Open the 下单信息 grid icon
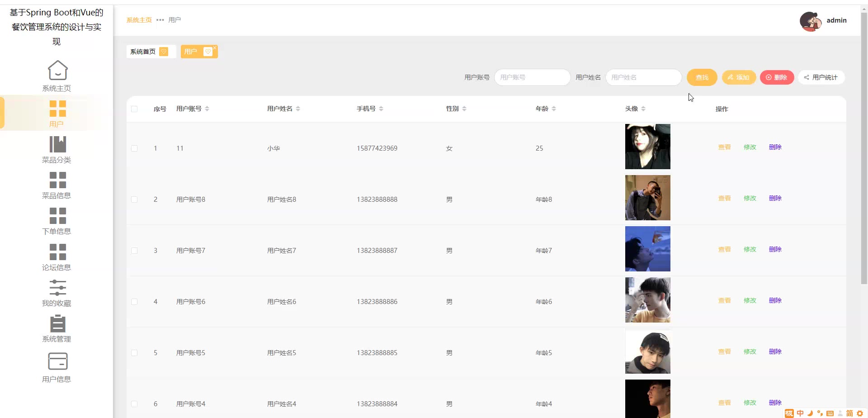 (57, 216)
